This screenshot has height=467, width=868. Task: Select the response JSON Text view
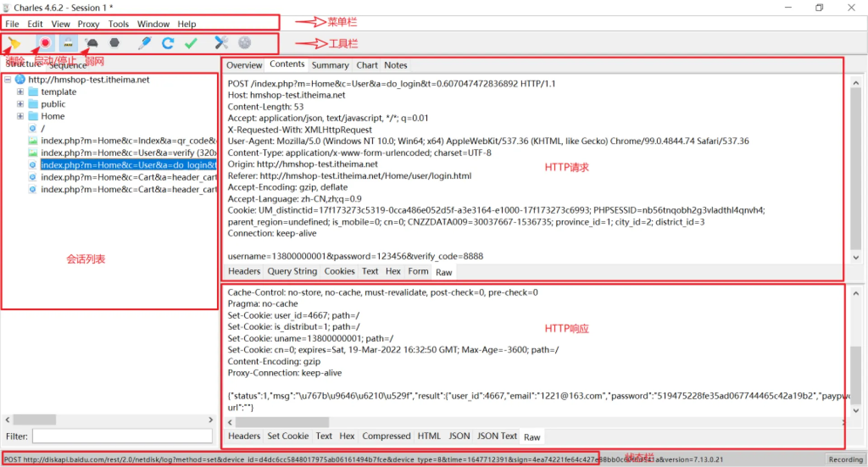(497, 436)
